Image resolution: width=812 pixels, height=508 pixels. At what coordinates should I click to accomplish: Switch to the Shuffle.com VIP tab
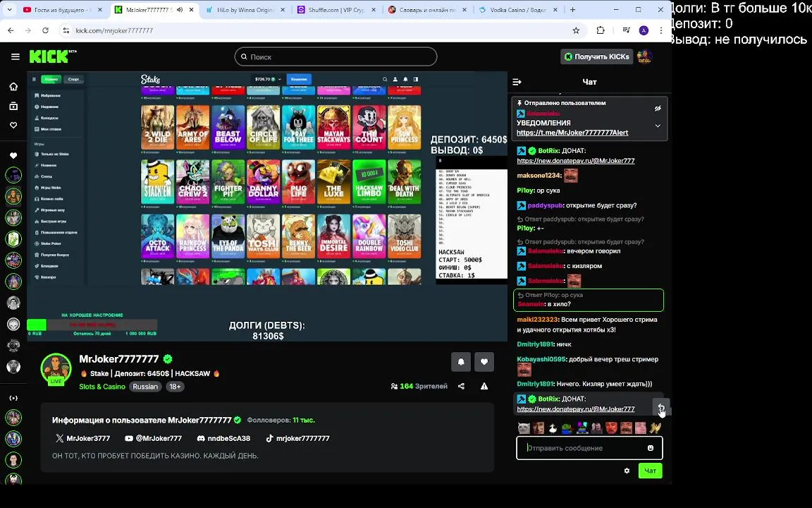(x=337, y=9)
